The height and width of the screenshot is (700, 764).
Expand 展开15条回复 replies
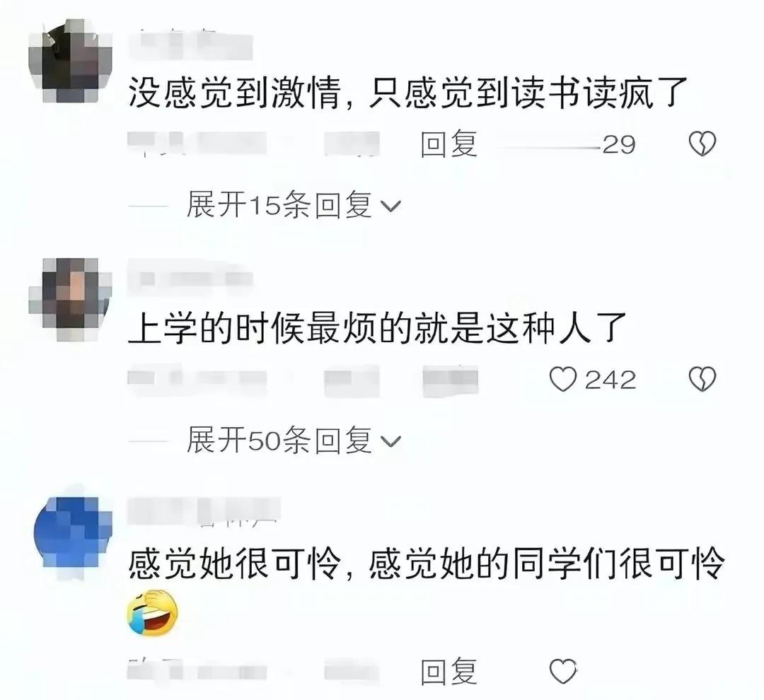point(279,205)
